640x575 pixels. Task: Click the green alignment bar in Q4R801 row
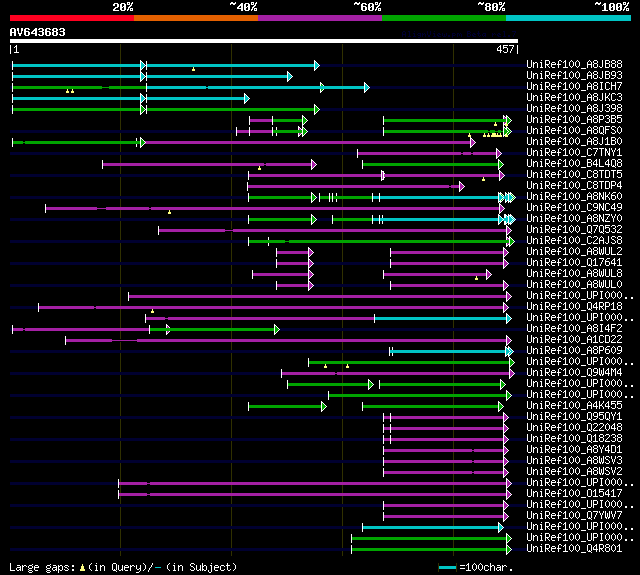429,549
